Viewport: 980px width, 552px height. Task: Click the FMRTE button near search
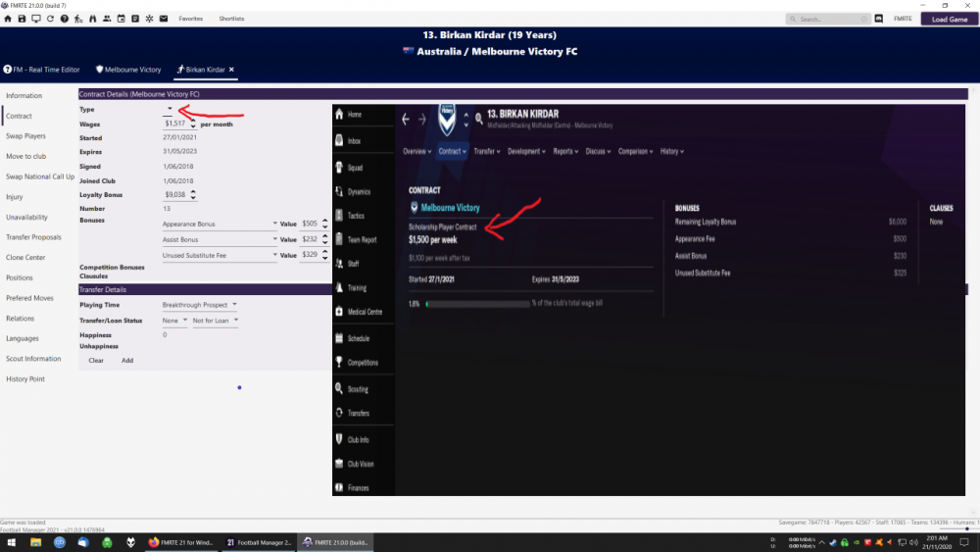coord(903,19)
